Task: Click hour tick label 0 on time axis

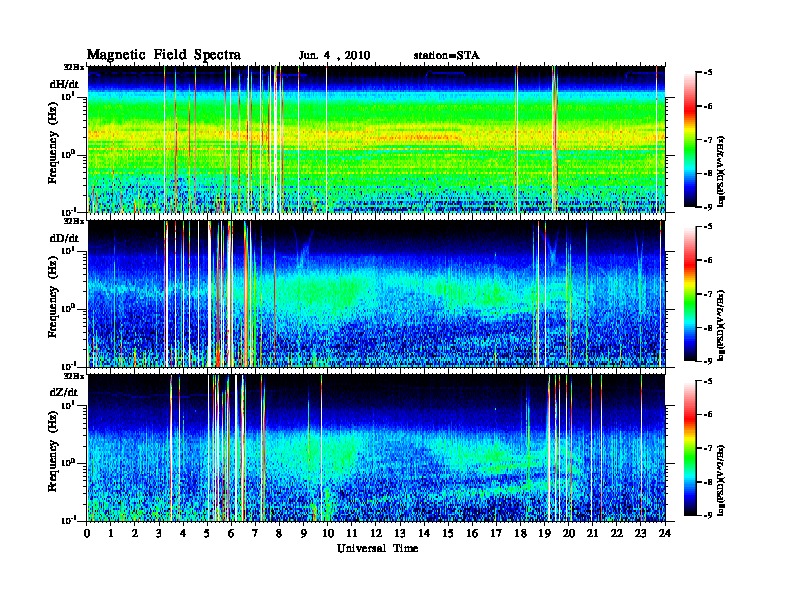Action: [x=87, y=533]
